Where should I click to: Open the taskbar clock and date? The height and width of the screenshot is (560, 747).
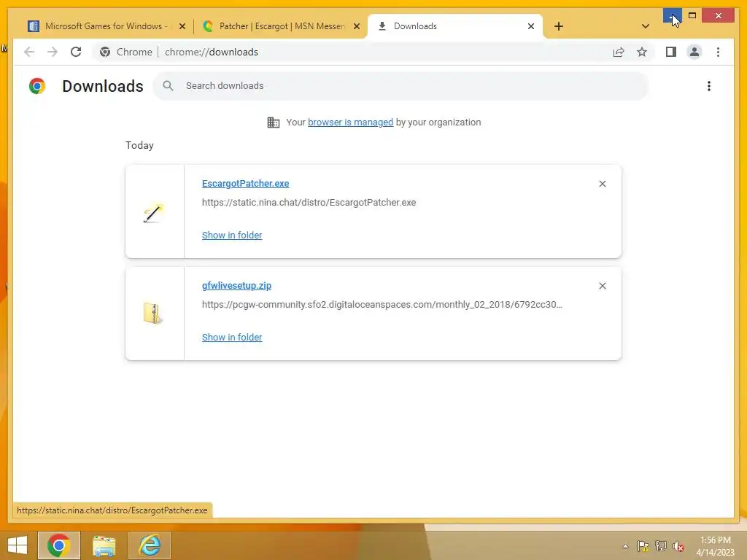tap(715, 546)
